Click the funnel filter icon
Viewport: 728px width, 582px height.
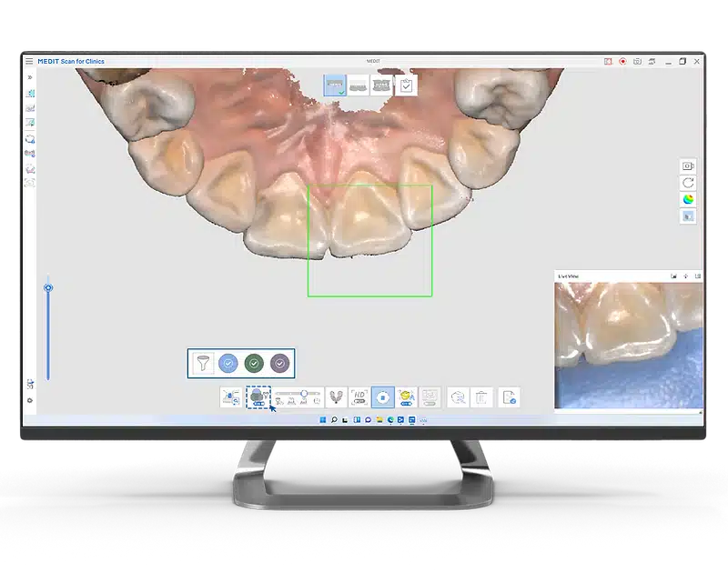click(x=202, y=363)
